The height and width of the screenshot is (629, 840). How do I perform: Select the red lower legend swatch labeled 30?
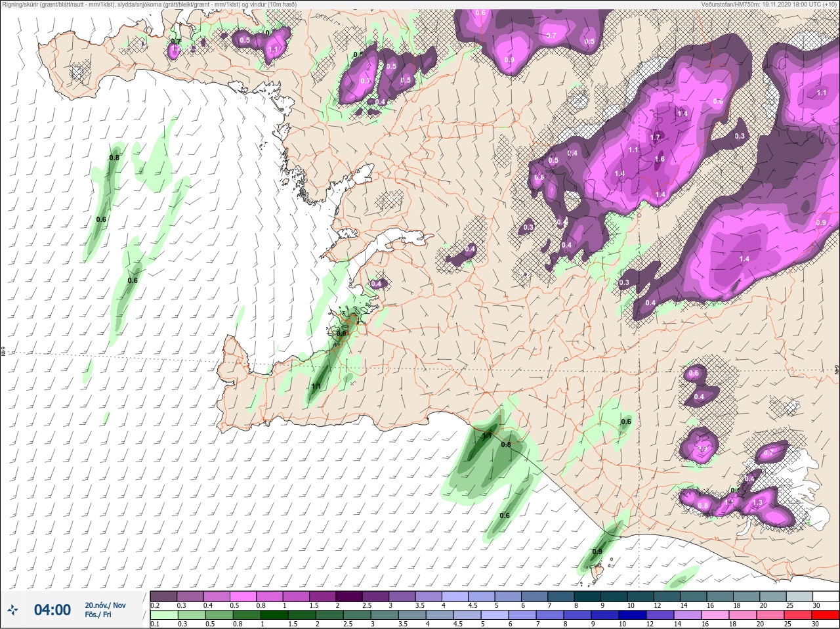pos(826,615)
